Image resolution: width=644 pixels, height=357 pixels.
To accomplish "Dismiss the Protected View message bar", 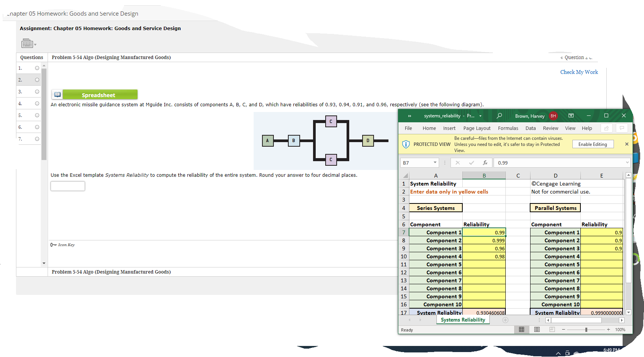I will (x=626, y=144).
